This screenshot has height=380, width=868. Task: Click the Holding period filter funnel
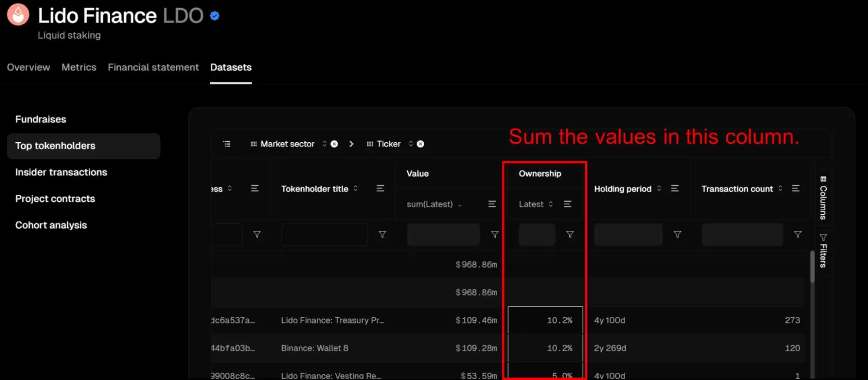point(677,234)
